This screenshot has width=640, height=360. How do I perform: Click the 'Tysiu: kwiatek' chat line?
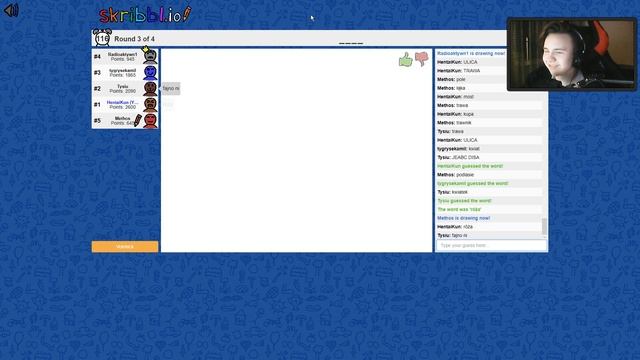[453, 192]
